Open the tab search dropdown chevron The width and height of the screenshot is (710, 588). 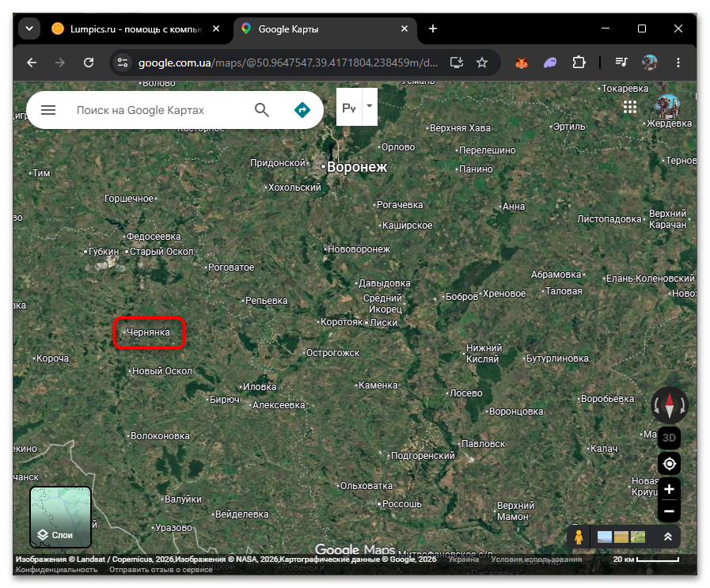[29, 28]
